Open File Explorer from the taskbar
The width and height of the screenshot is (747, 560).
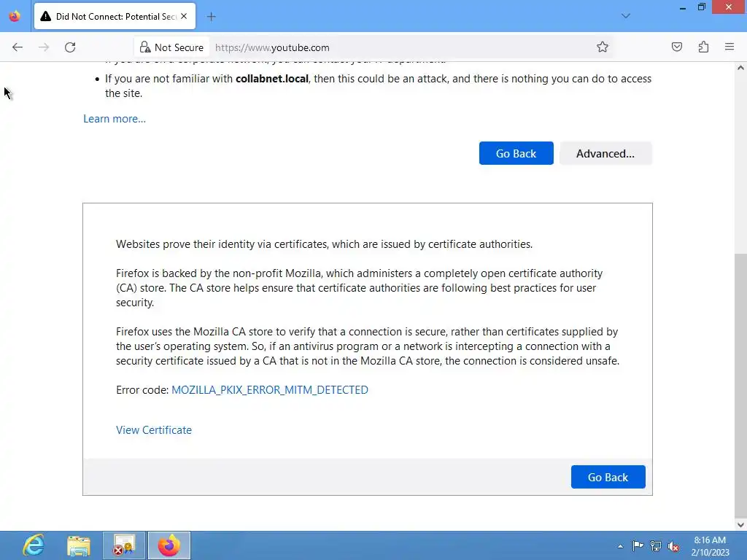[x=79, y=545]
